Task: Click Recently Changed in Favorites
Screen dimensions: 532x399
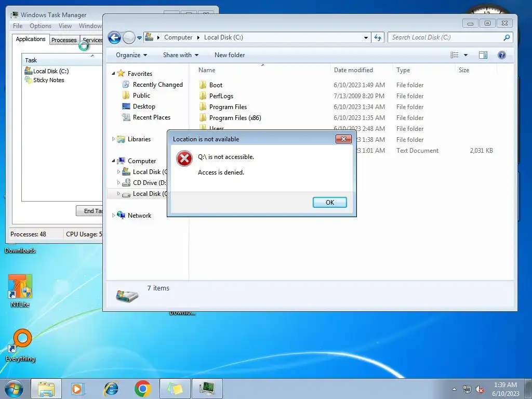Action: pos(157,85)
